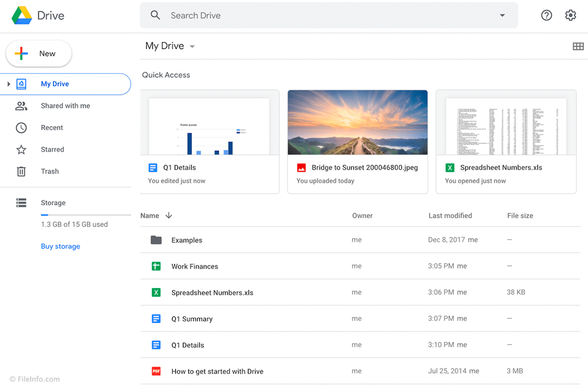Expand the My Drive tree arrow in sidebar
Viewport: 588px width, 391px height.
pyautogui.click(x=9, y=84)
